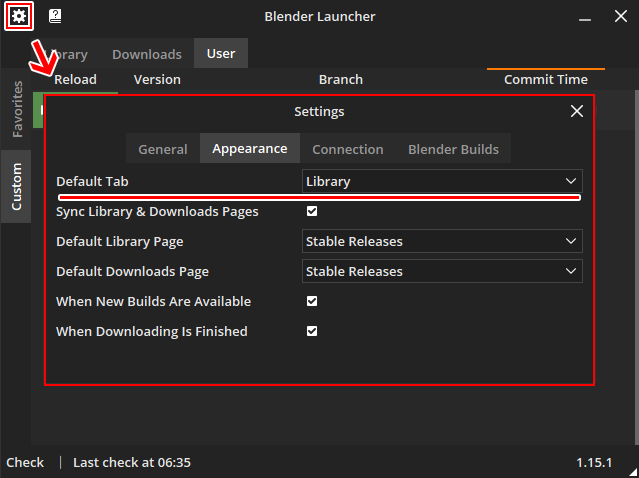The height and width of the screenshot is (478, 639).
Task: Close the Blender Launcher window
Action: tap(621, 16)
